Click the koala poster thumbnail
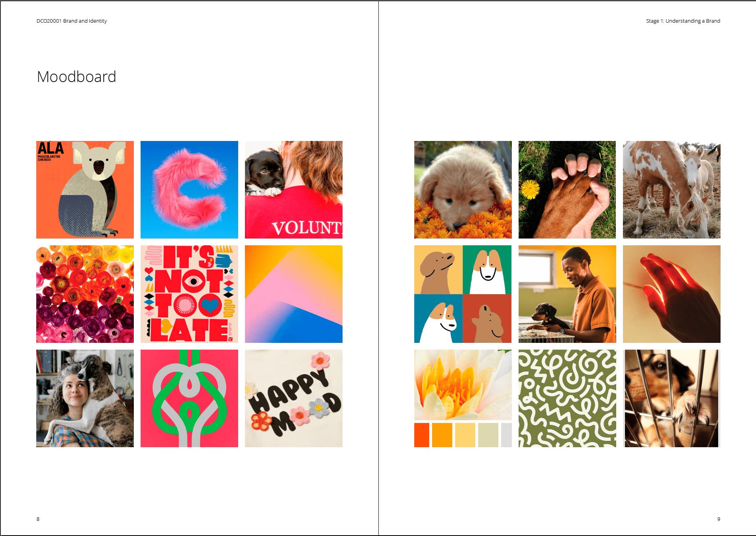 [x=85, y=190]
